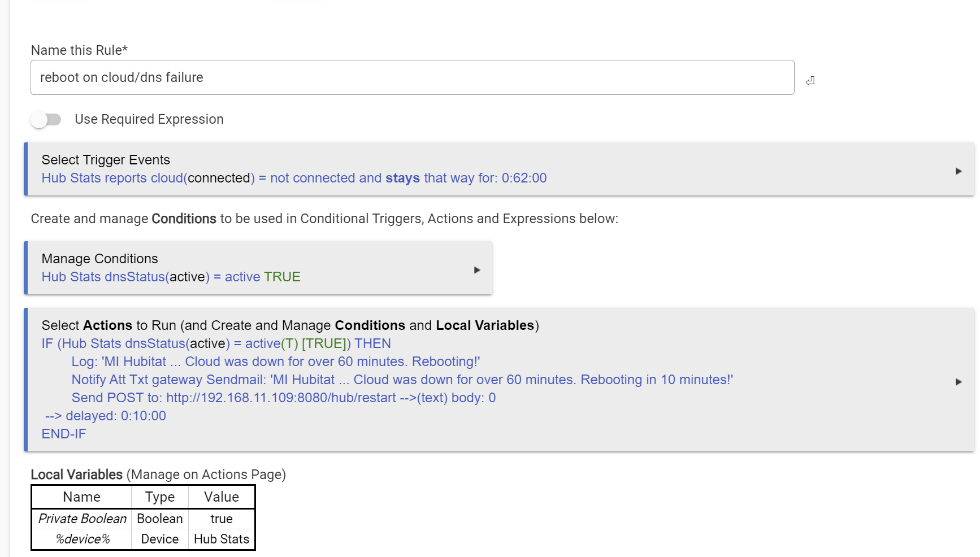This screenshot has height=557, width=980.
Task: Click the END-IF action line
Action: [64, 434]
